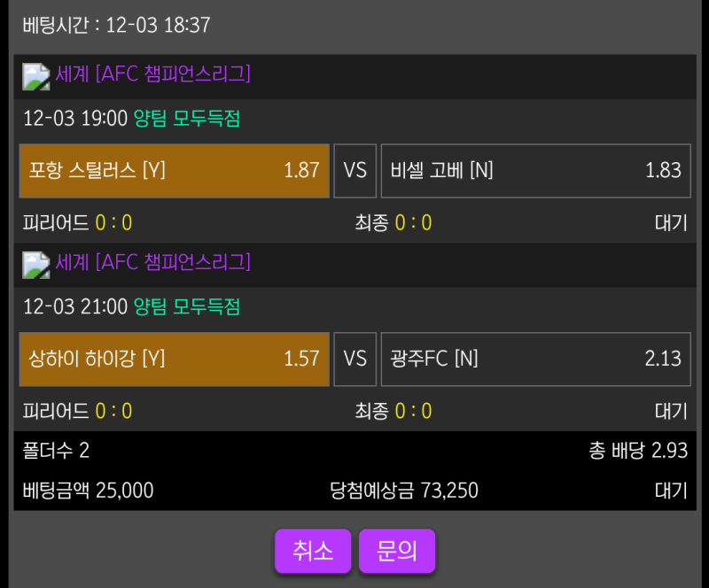Click the 당첨예상금 73,250 expected winnings
This screenshot has width=709, height=588.
coord(403,491)
